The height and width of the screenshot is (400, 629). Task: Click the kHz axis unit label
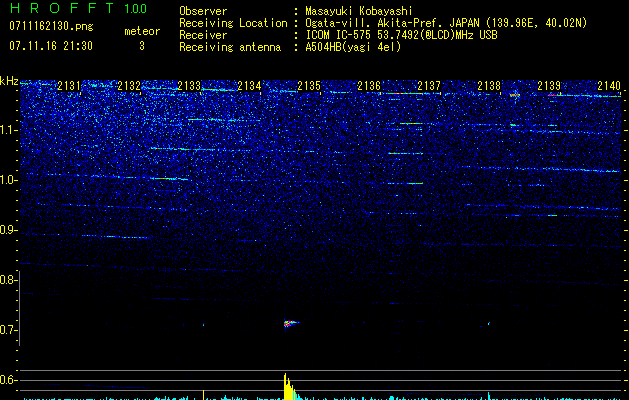pos(9,81)
